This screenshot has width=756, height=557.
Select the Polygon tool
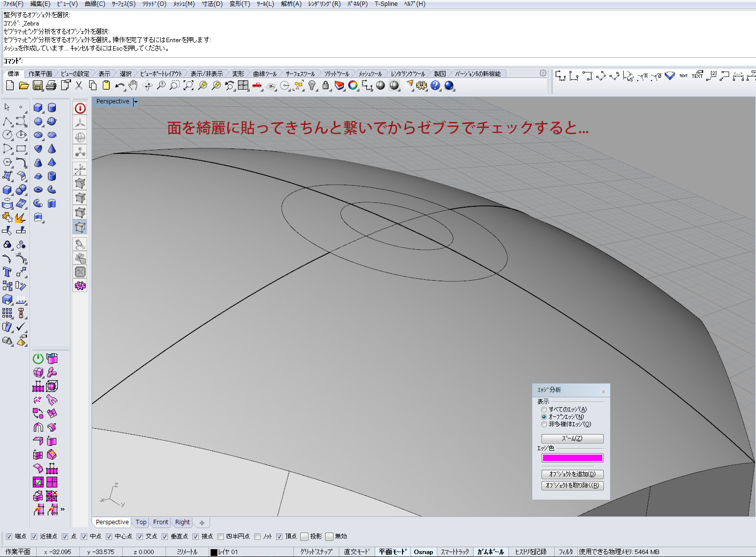point(7,162)
